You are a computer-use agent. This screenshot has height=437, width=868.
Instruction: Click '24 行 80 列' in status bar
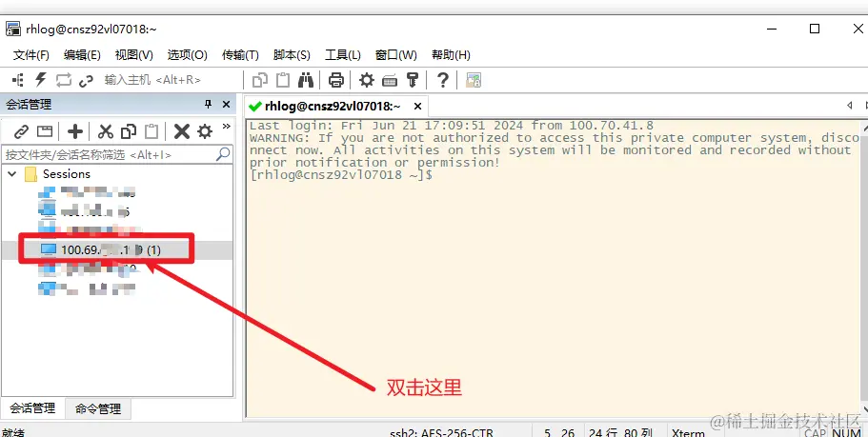coord(620,432)
